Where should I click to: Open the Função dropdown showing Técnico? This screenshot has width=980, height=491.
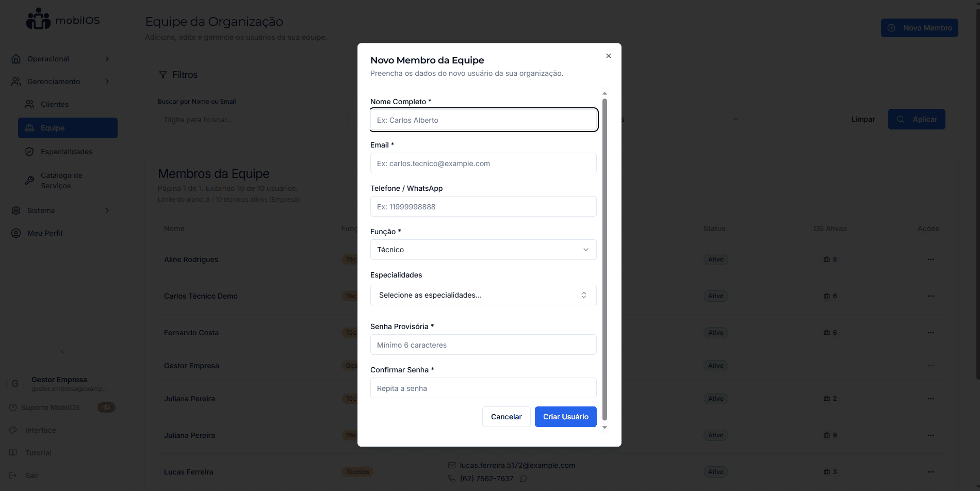[x=483, y=250]
